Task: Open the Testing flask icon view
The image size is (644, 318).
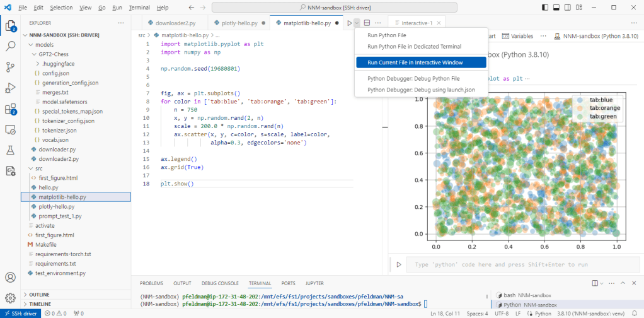Action: point(11,150)
